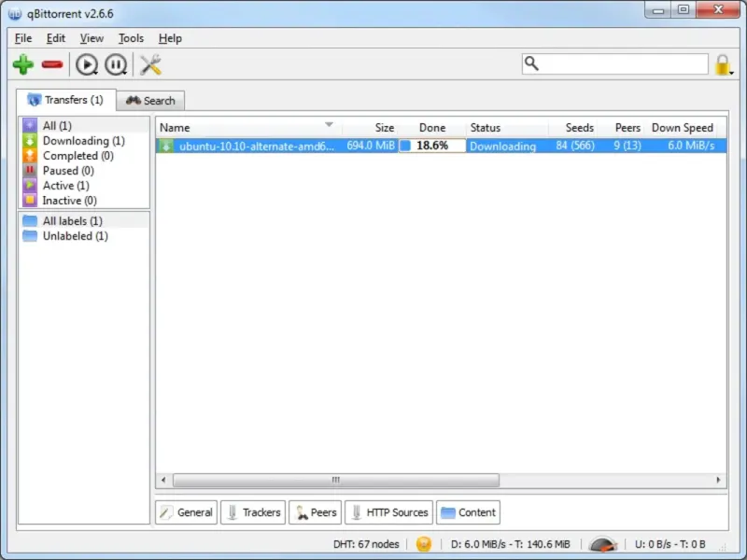Click the 694.0 MiB size cell
Screen dimensions: 747x560
(371, 146)
